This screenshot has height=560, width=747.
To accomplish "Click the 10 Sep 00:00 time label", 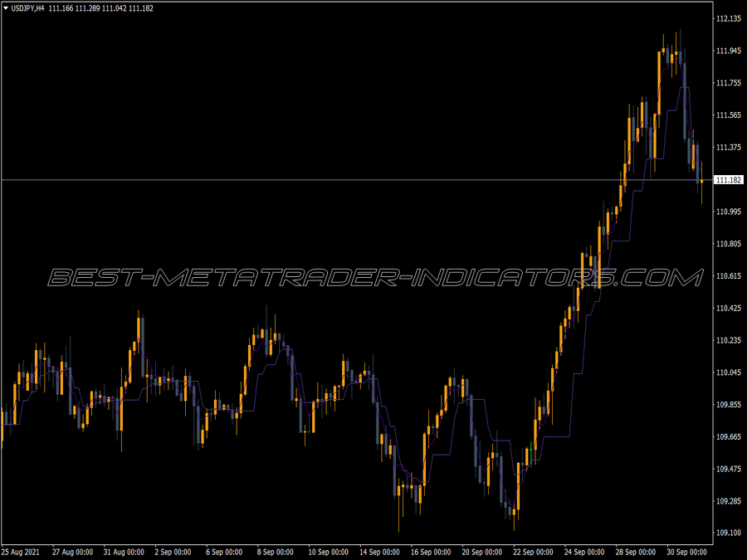I will tap(328, 552).
